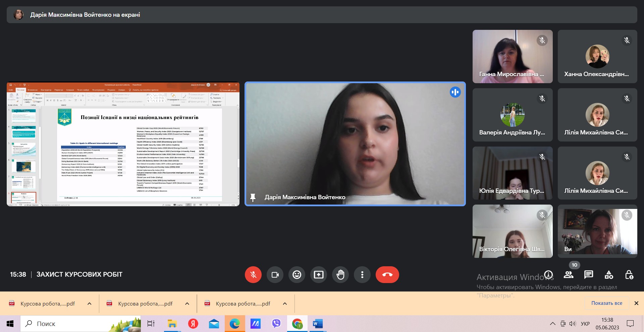The height and width of the screenshot is (332, 644).
Task: Open the activities icon
Action: click(x=609, y=275)
